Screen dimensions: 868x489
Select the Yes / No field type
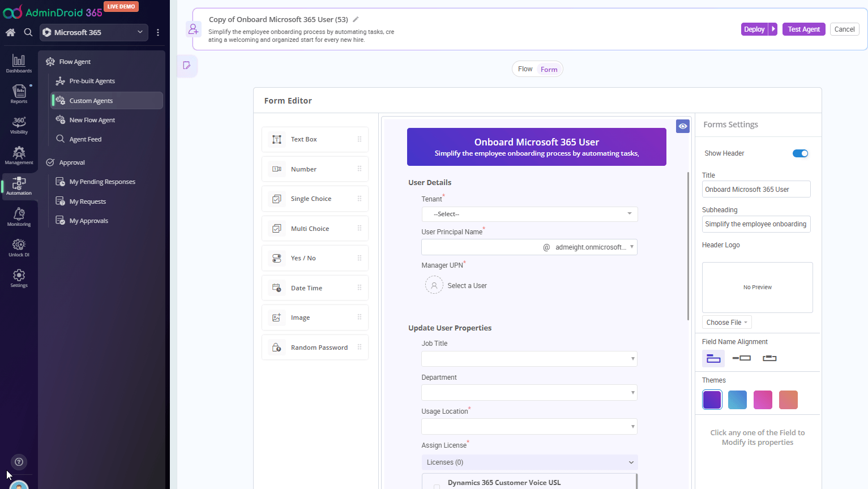(315, 258)
